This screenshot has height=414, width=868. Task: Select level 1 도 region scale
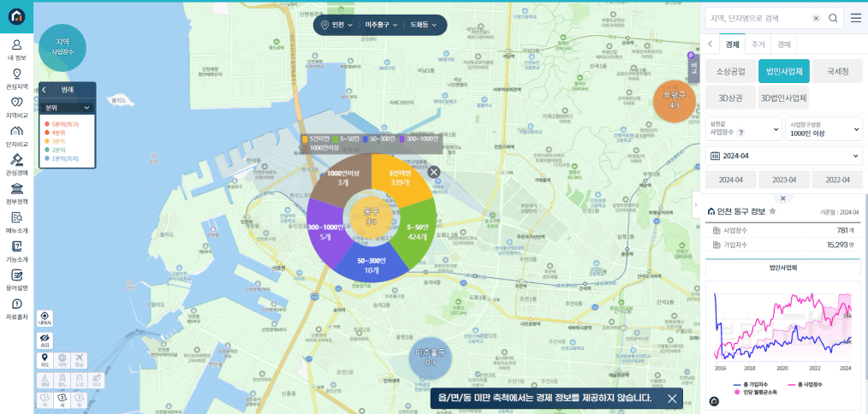click(x=45, y=399)
